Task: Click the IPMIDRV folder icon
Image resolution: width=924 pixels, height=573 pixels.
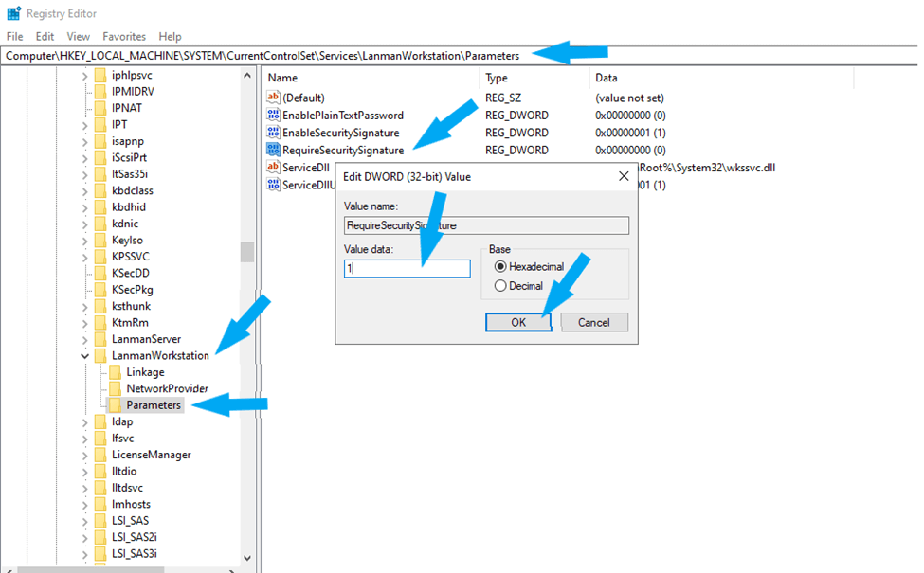Action: pyautogui.click(x=100, y=91)
